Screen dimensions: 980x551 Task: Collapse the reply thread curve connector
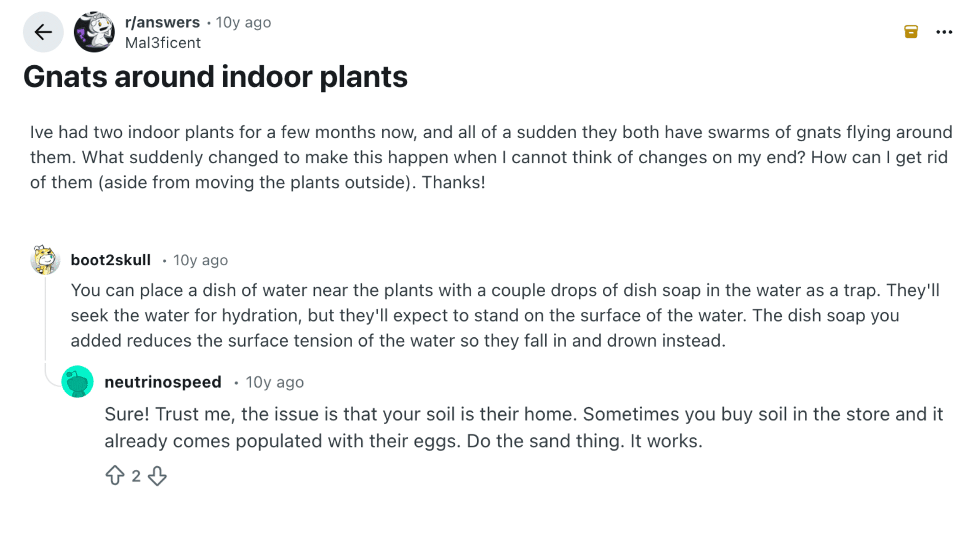(53, 375)
